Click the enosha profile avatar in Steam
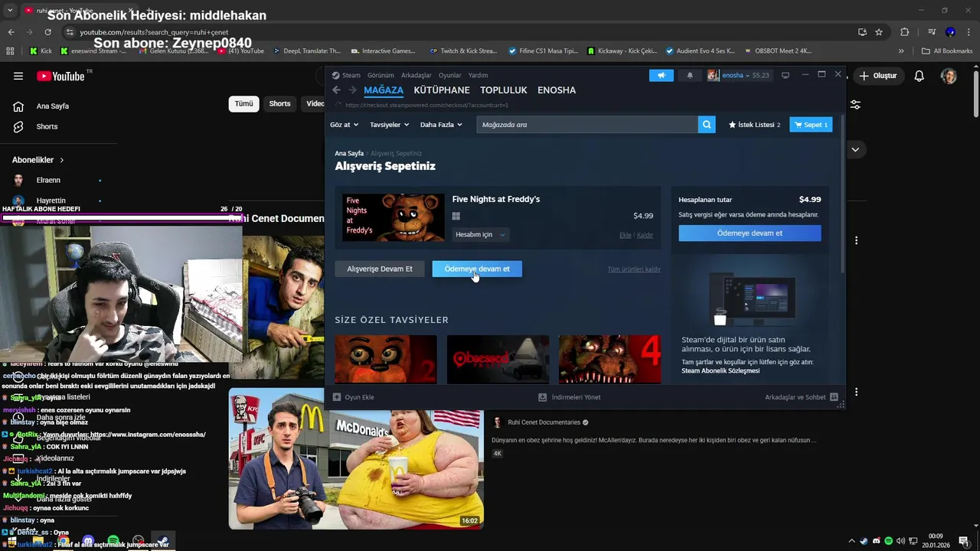This screenshot has width=980, height=551. pyautogui.click(x=713, y=75)
